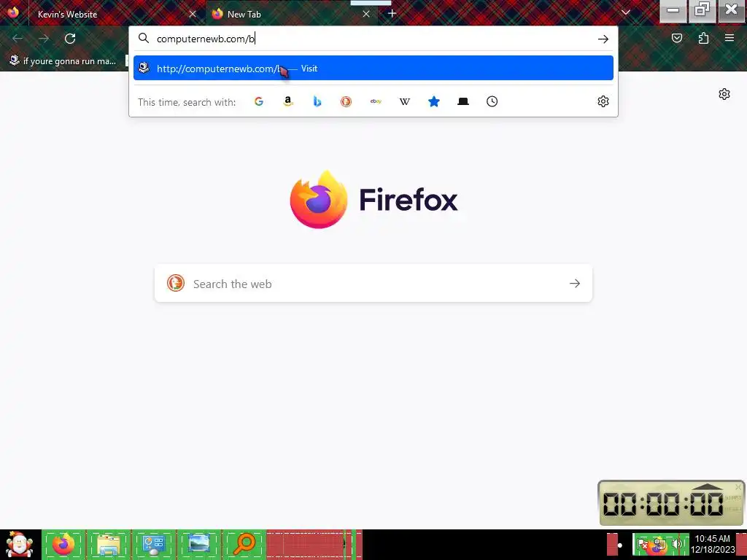Expand the list all tabs chevron

pyautogui.click(x=625, y=12)
